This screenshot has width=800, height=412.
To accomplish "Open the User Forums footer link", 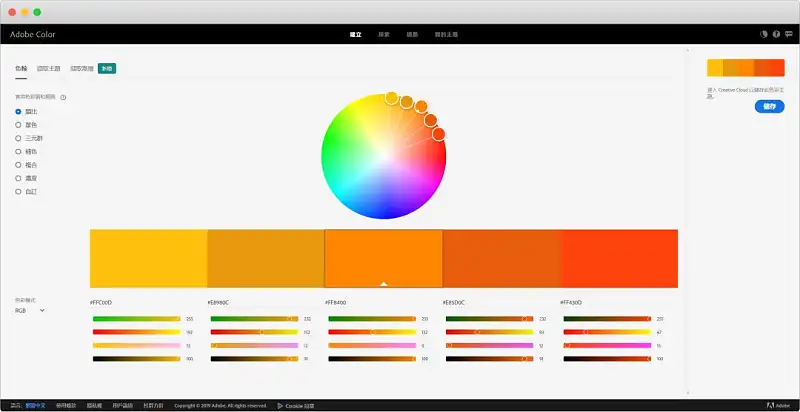I will pyautogui.click(x=122, y=406).
